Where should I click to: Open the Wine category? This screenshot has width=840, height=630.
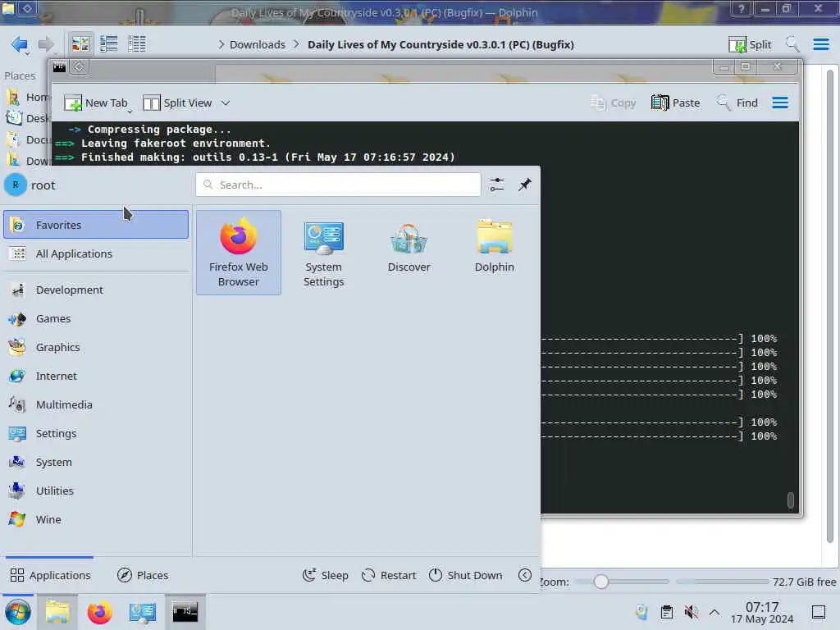[96, 519]
